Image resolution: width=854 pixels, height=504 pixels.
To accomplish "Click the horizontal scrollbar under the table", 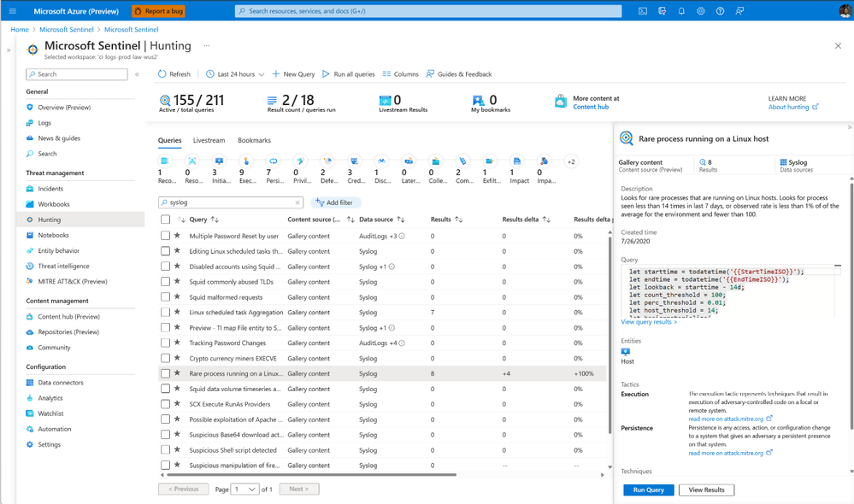I will 308,474.
